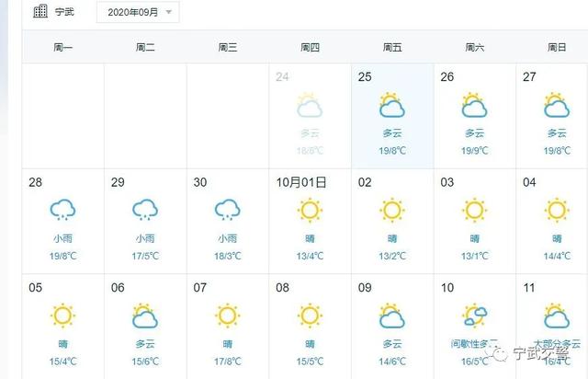This screenshot has width=588, height=379.
Task: Click the partly cloudy icon on the 27th
Action: tap(556, 106)
